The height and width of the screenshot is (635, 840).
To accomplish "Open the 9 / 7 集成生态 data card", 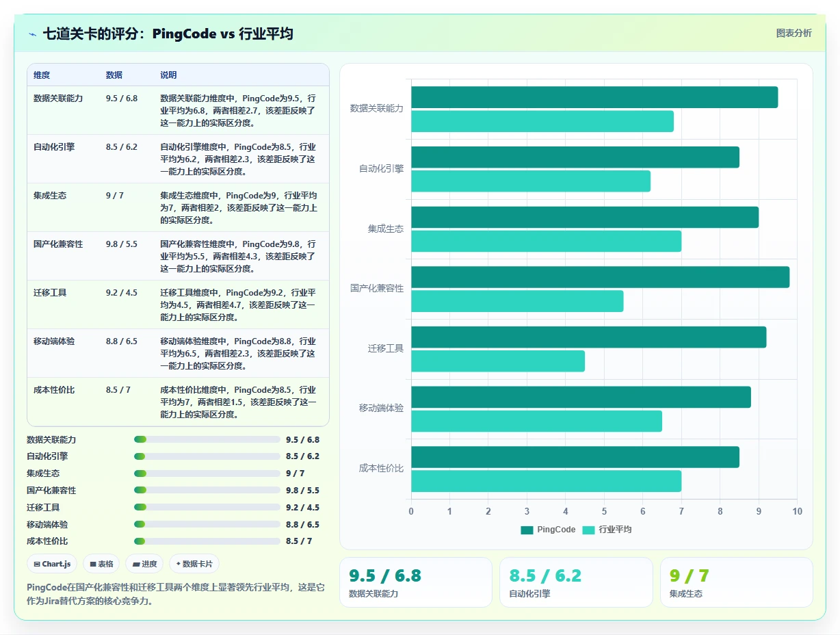I will tap(736, 582).
